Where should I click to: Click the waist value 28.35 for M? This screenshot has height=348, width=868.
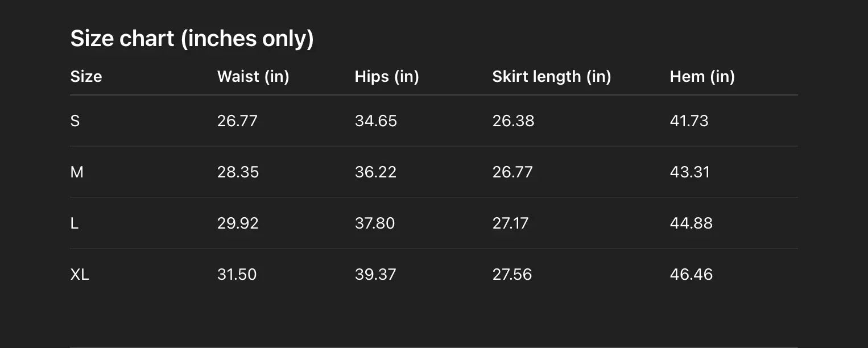click(238, 172)
